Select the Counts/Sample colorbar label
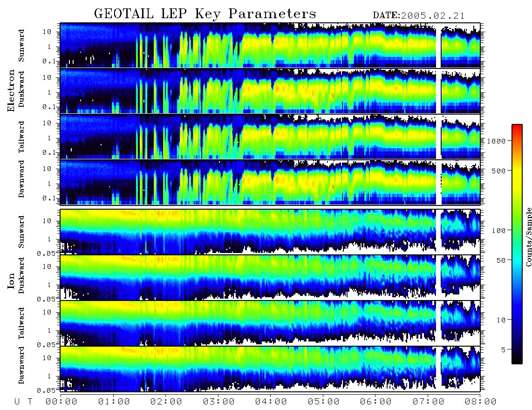This screenshot has width=532, height=410. tap(528, 237)
